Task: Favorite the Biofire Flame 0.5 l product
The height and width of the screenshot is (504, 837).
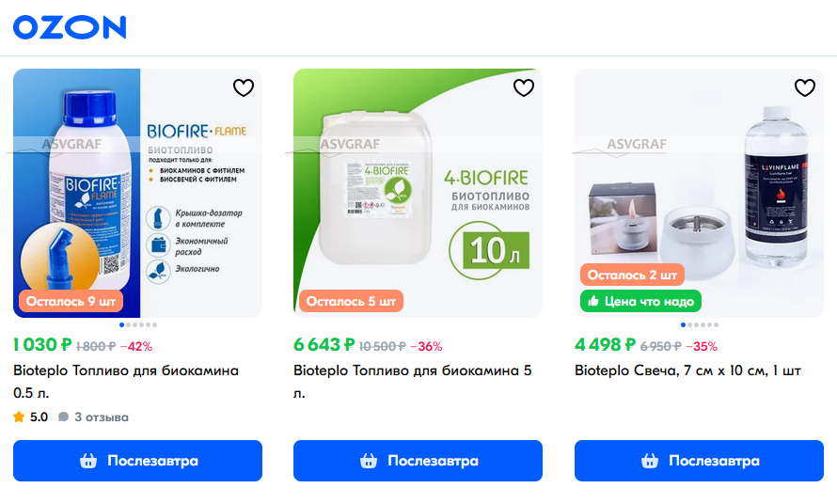Action: [x=244, y=87]
